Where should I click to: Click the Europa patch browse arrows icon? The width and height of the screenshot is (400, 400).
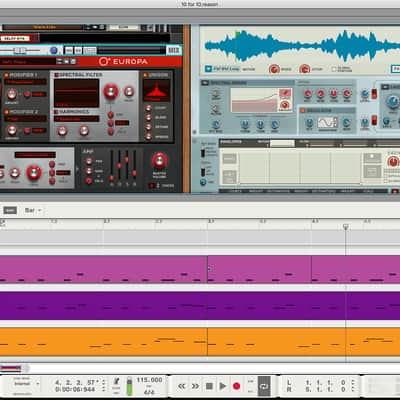click(x=59, y=61)
